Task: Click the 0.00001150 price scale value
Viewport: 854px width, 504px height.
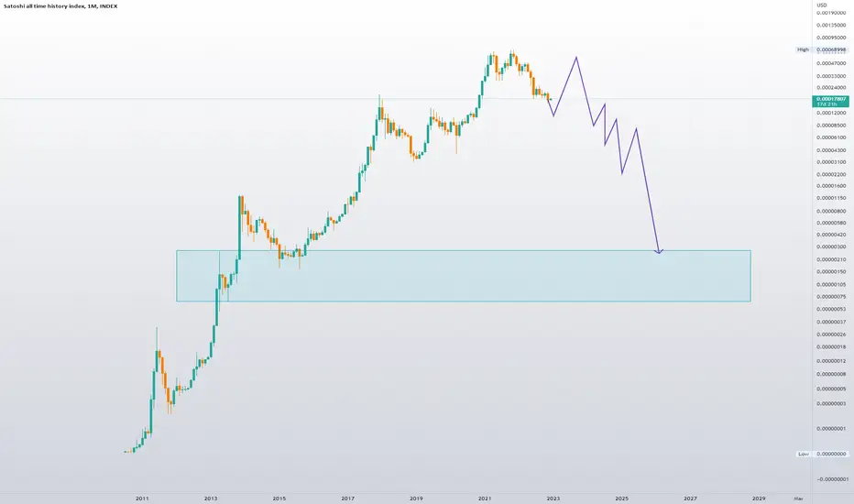Action: click(831, 198)
